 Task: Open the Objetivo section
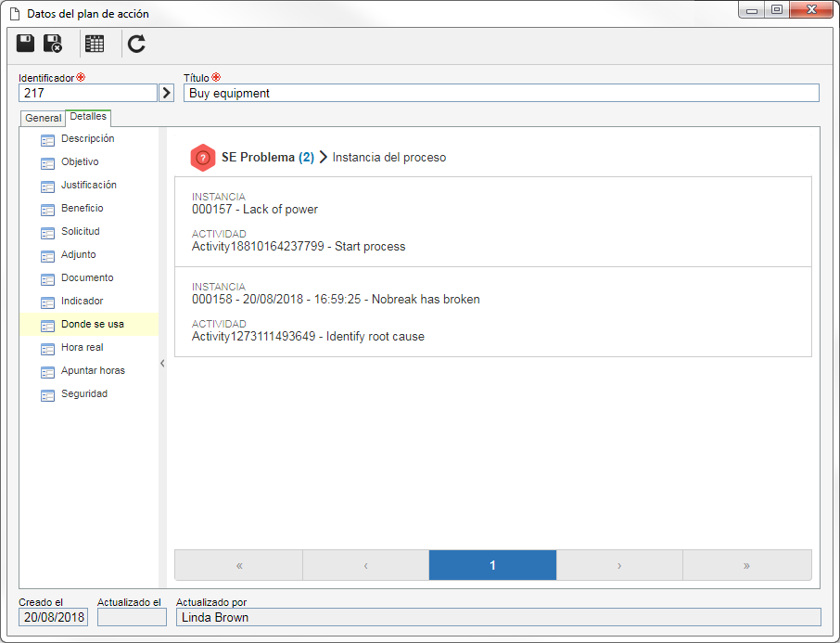(x=80, y=161)
